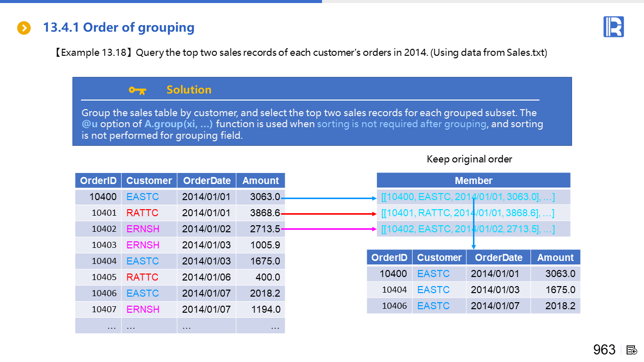Select the '13.4.1 Order of grouping' heading
Viewport: 644px width, 362px height.
(119, 28)
